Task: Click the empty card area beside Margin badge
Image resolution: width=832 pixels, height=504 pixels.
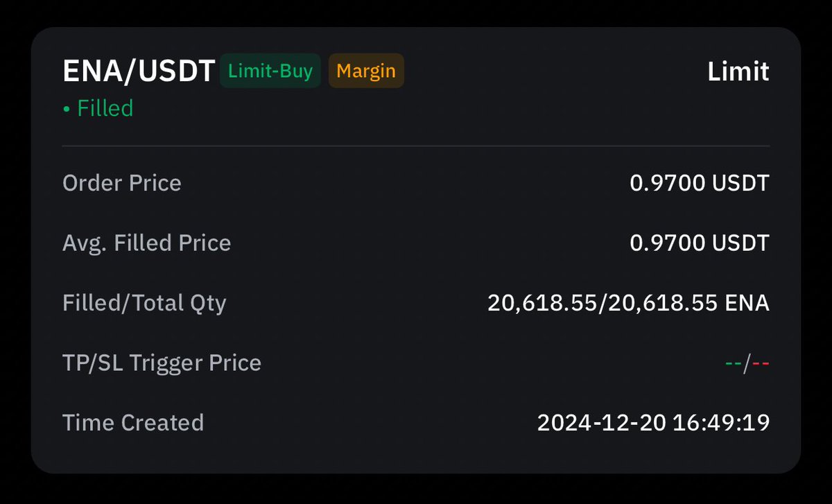Action: pyautogui.click(x=555, y=71)
